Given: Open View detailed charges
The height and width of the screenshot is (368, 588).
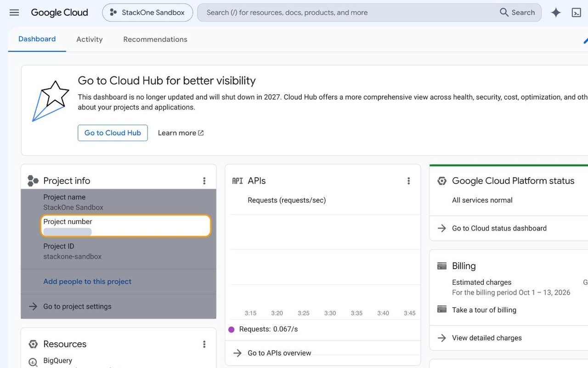Looking at the screenshot, I should 487,338.
